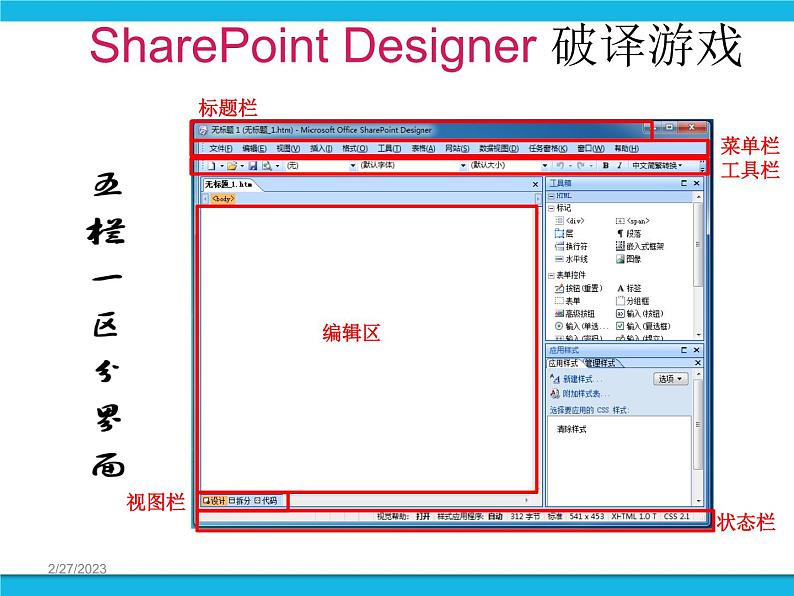The image size is (794, 596).
Task: Open dropdown arrow next to Open folder icon
Action: click(242, 166)
